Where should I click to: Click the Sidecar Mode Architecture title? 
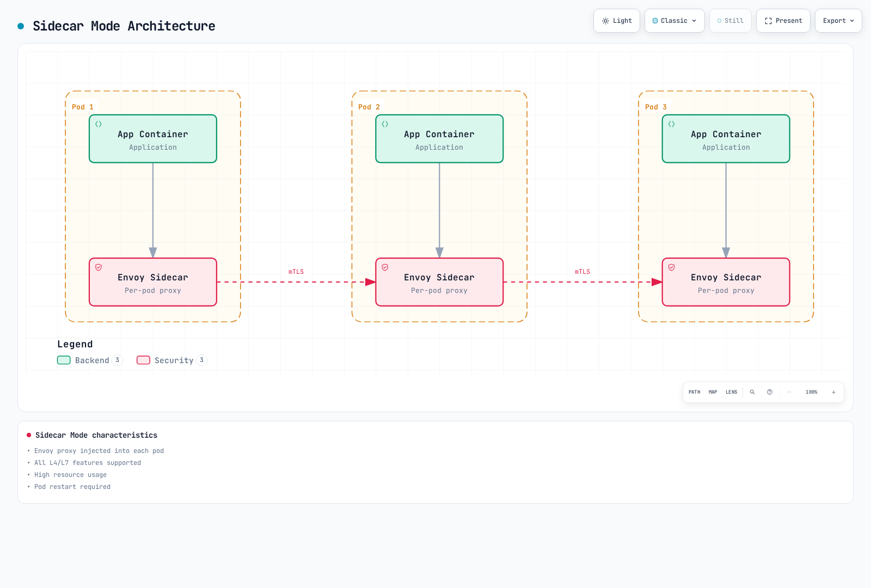point(124,26)
